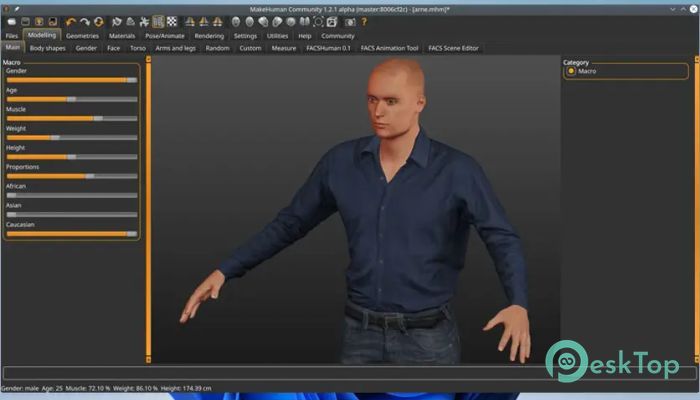Click the Export toolbar icon
Image resolution: width=700 pixels, height=400 pixels.
[53, 21]
